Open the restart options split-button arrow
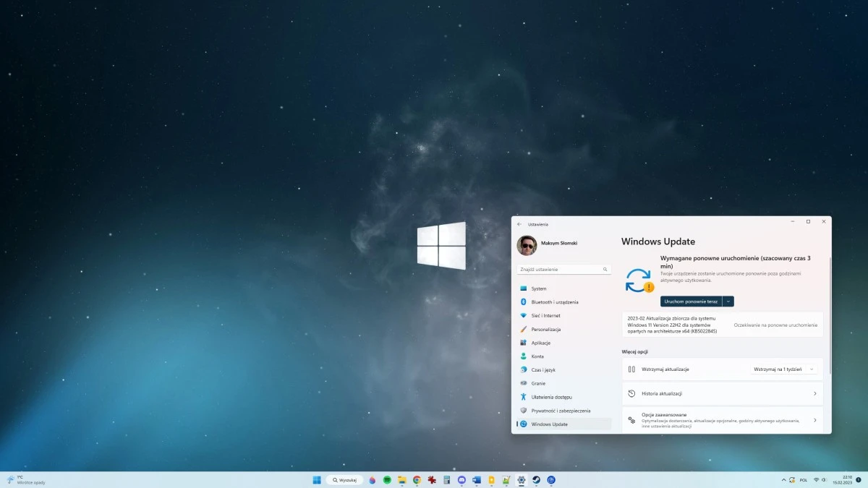 tap(728, 301)
